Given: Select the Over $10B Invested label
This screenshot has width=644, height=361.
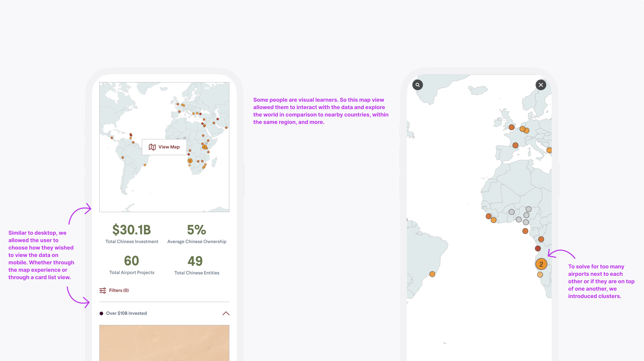Looking at the screenshot, I should pyautogui.click(x=126, y=313).
